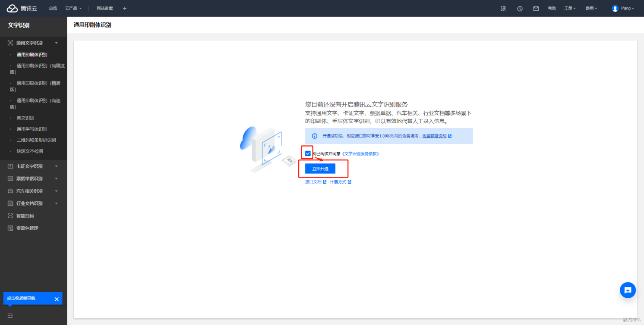The height and width of the screenshot is (325, 644).
Task: Select 通用印刷体识别（高精度版） in sidebar
Action: point(38,69)
